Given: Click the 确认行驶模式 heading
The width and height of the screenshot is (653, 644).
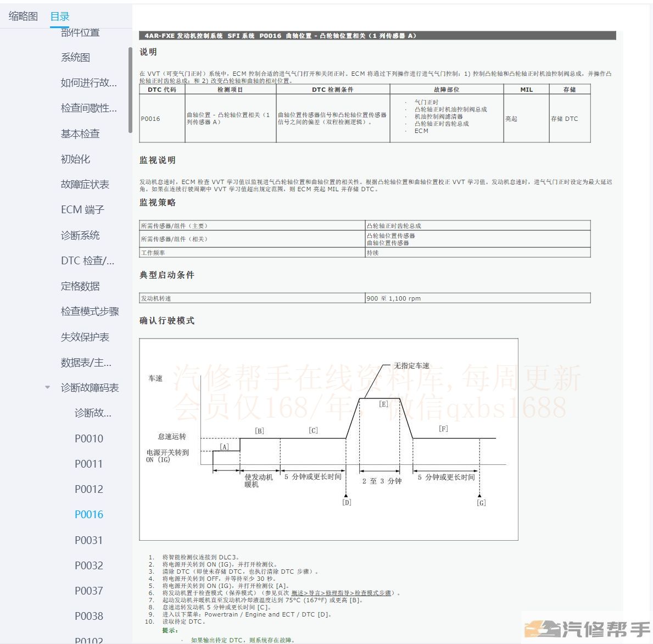Looking at the screenshot, I should [x=167, y=321].
